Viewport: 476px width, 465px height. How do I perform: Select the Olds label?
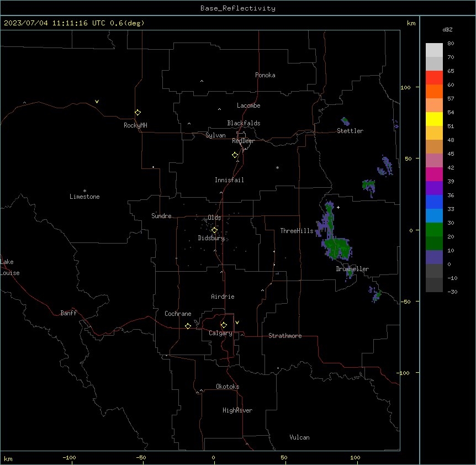click(x=214, y=218)
